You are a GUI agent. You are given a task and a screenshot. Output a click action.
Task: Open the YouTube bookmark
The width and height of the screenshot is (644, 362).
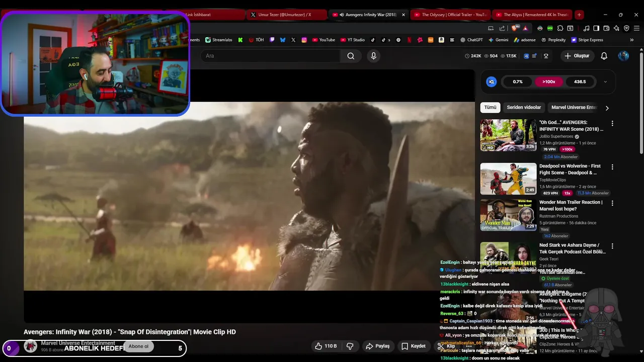324,40
